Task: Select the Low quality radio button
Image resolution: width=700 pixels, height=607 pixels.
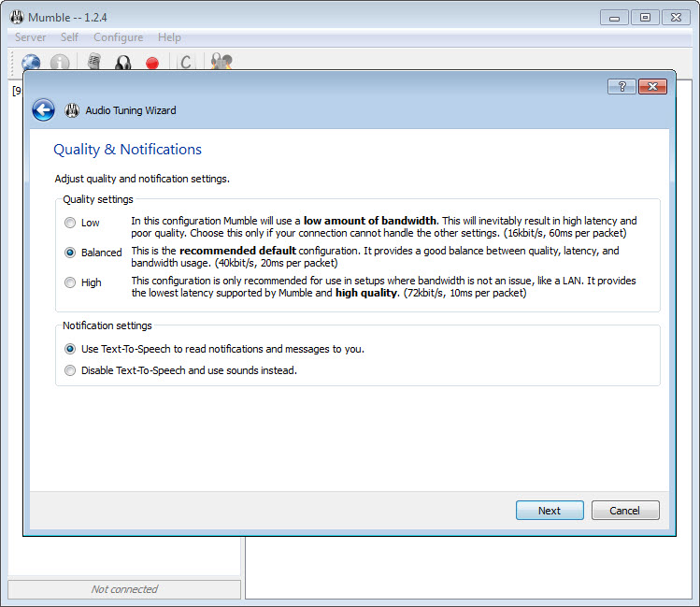Action: (70, 223)
